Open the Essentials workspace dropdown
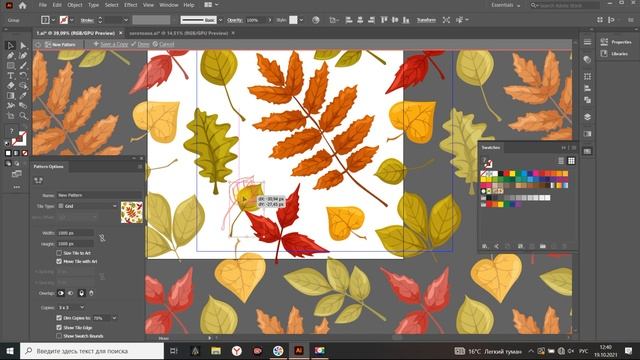Screen dimensions: 640x360 pos(506,5)
